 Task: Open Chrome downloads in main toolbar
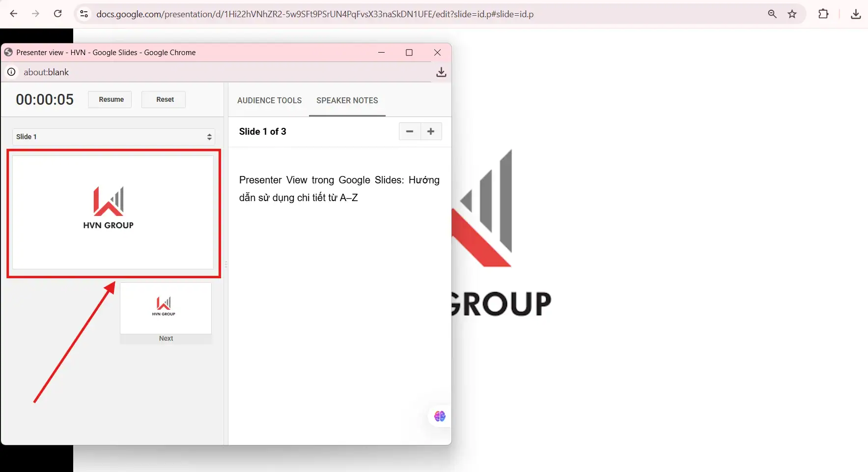[855, 14]
